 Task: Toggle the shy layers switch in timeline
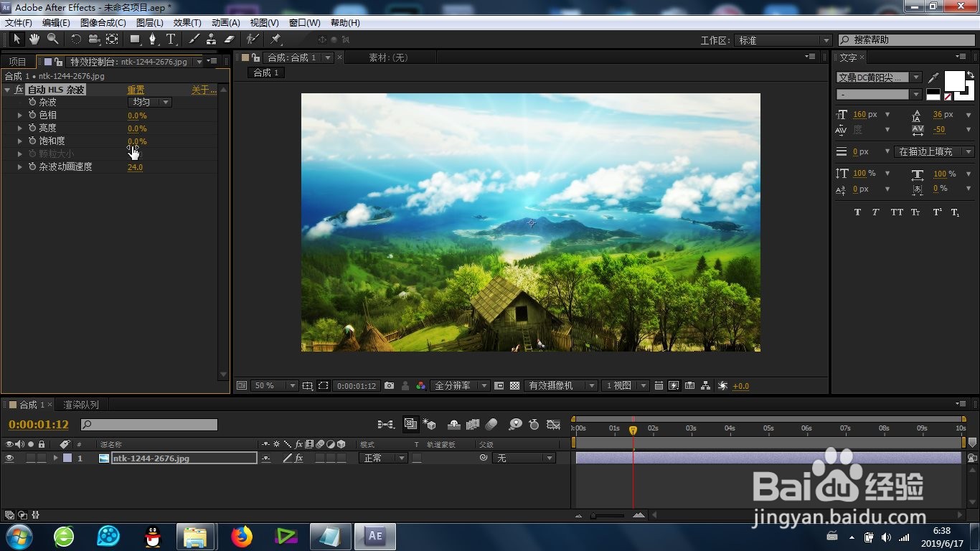point(453,425)
